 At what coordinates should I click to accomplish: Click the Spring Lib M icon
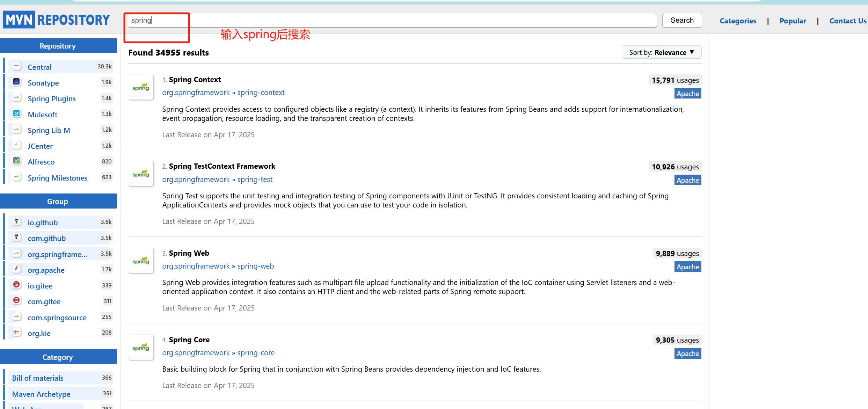pos(16,130)
